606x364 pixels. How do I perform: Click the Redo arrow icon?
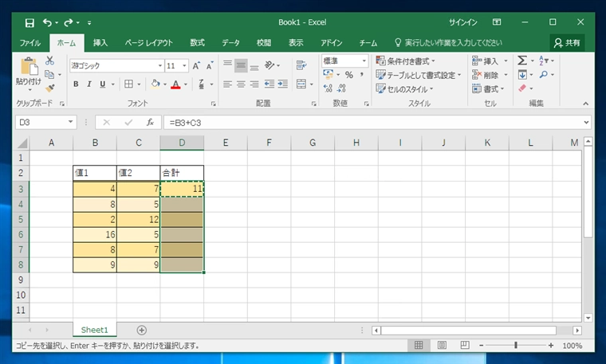click(69, 23)
